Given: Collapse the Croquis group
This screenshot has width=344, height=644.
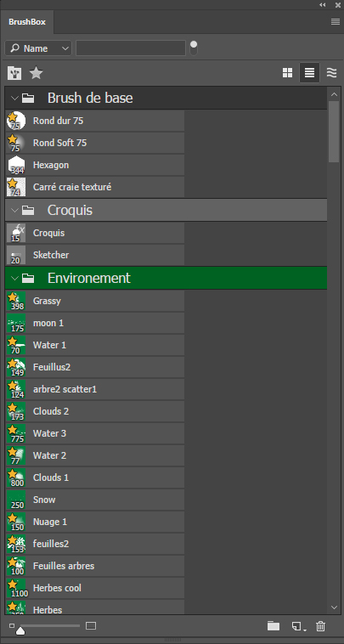Looking at the screenshot, I should [x=14, y=211].
